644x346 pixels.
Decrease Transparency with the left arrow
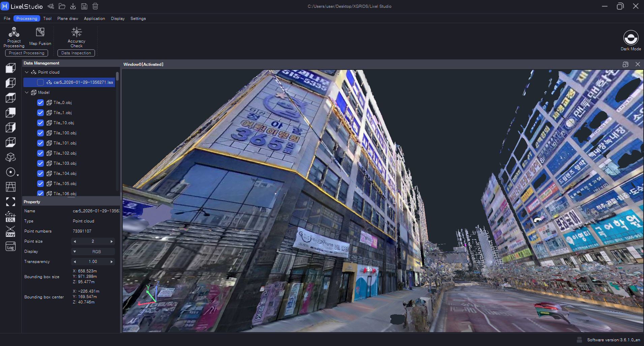click(75, 262)
